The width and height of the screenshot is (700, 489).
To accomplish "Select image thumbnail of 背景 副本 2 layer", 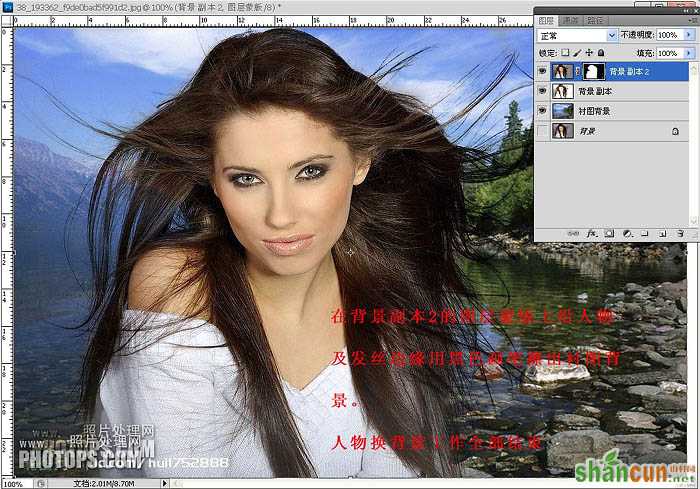I will [x=562, y=71].
